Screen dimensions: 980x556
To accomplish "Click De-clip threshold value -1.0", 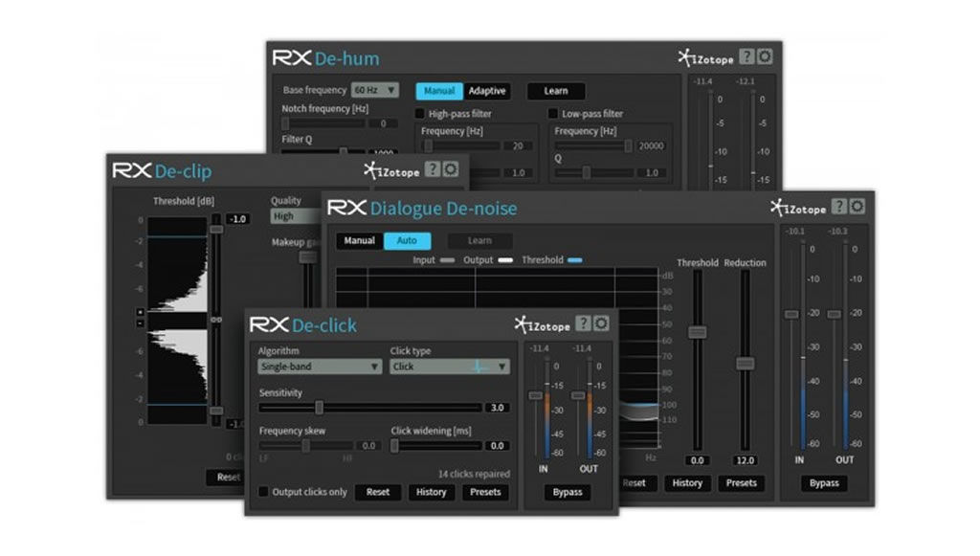I will (238, 218).
